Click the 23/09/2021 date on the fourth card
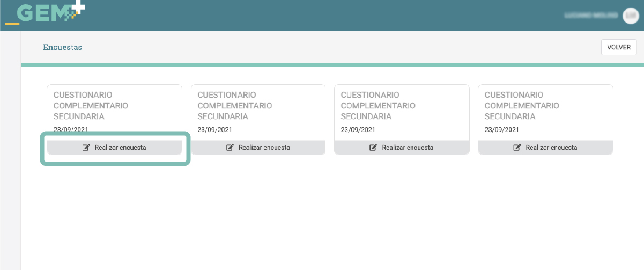The image size is (644, 270). (501, 130)
